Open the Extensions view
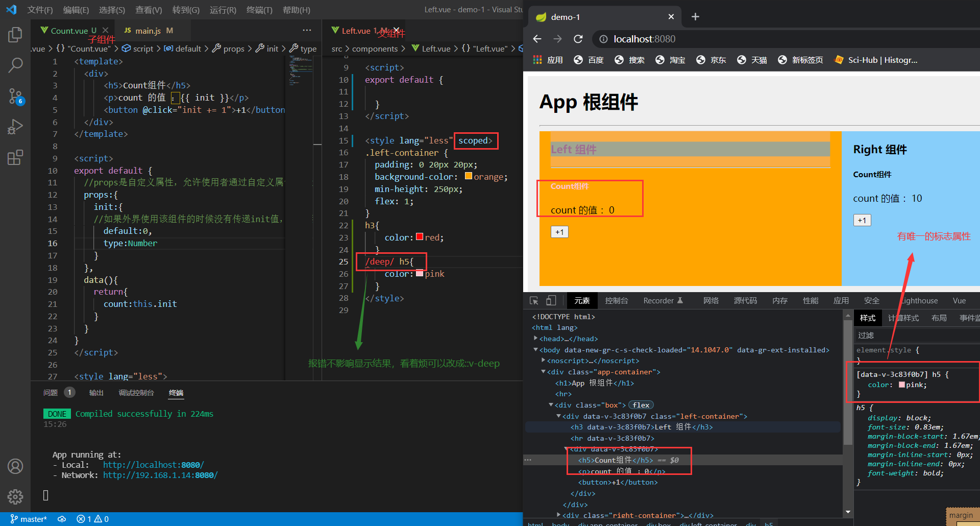This screenshot has height=526, width=980. point(15,157)
